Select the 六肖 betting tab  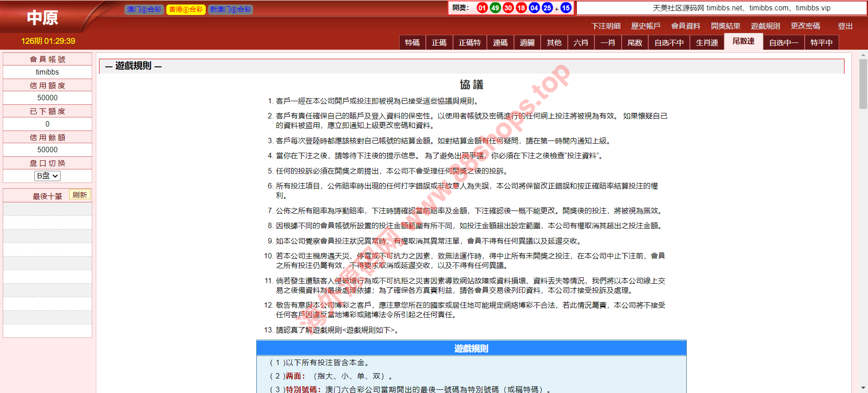click(x=581, y=42)
